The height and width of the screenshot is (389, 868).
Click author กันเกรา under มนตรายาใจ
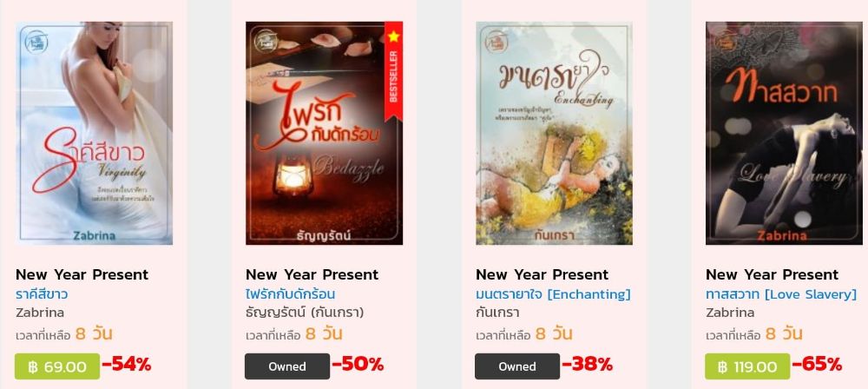(x=497, y=313)
